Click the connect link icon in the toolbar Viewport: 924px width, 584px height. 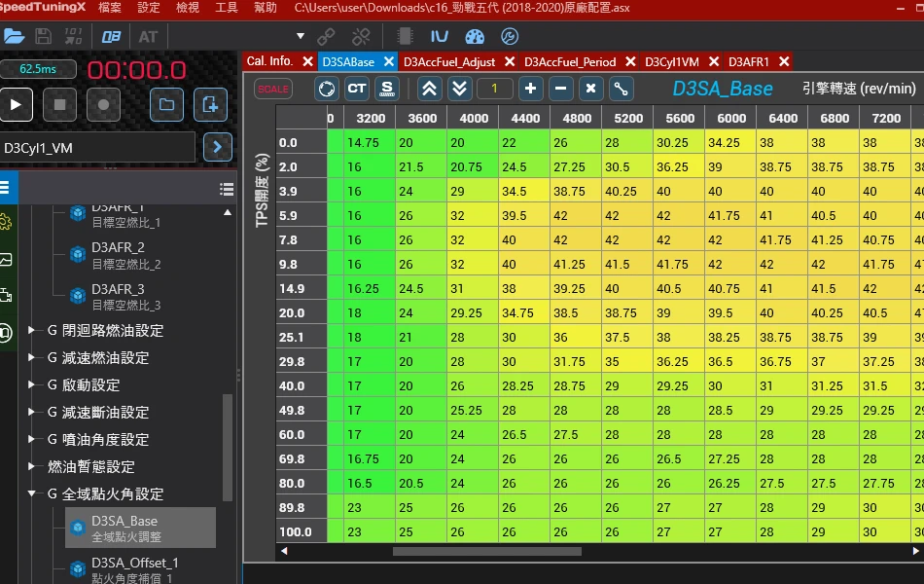326,37
